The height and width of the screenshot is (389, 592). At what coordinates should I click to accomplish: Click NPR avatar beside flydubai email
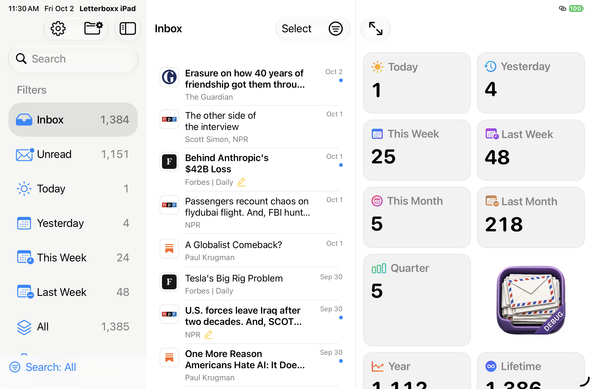click(x=169, y=205)
